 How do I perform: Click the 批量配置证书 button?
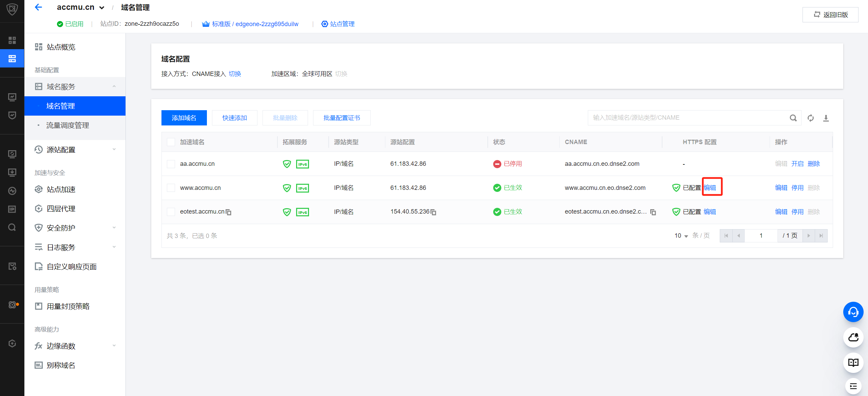point(342,118)
